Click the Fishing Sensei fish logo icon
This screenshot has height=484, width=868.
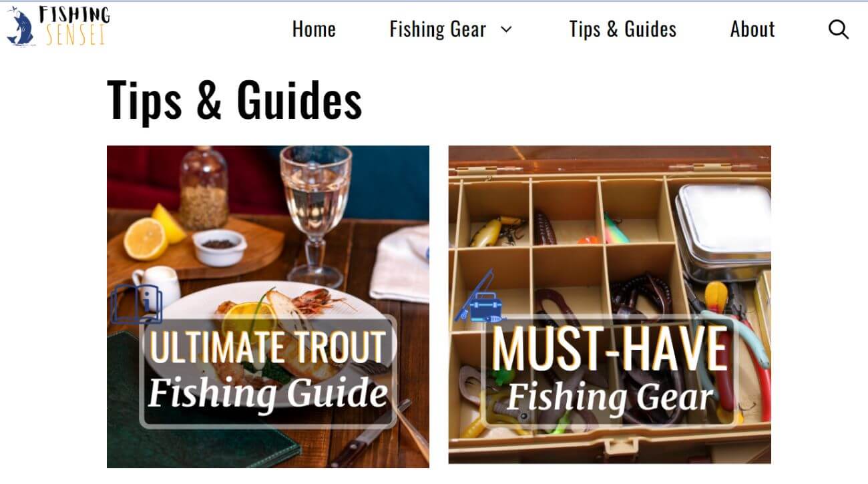coord(20,27)
